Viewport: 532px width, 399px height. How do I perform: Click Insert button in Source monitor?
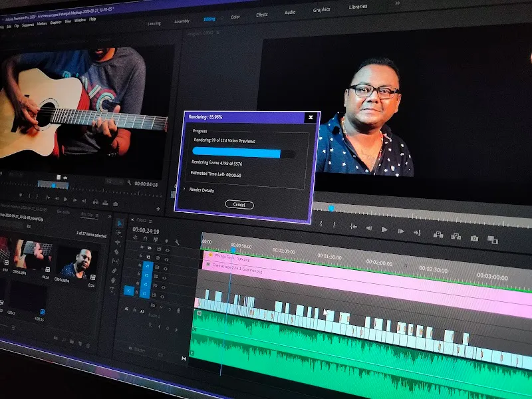pos(96,202)
